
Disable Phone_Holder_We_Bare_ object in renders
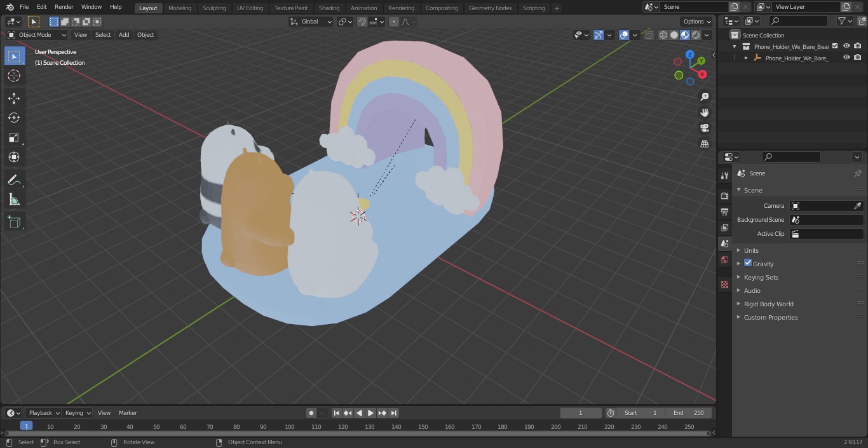[x=858, y=57]
